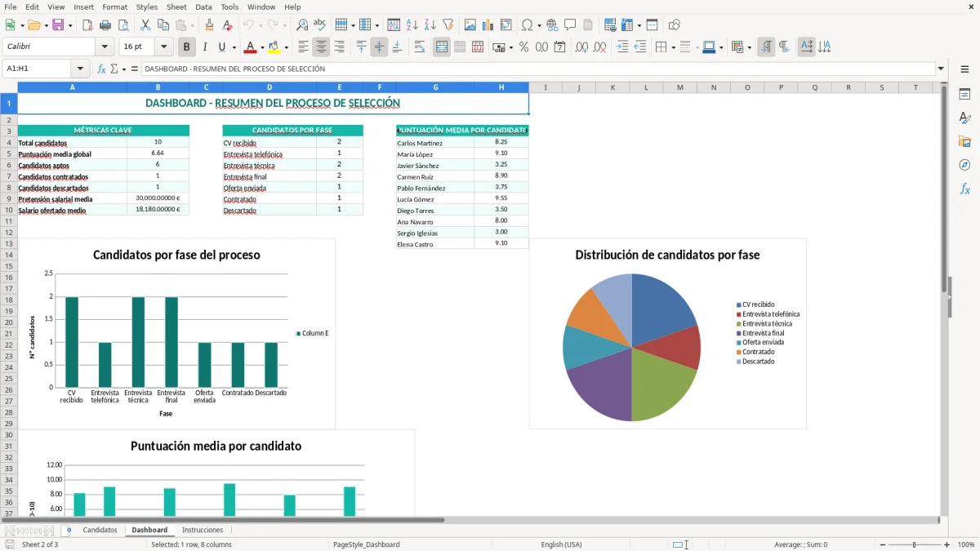
Task: Insert a comment
Action: tap(570, 25)
